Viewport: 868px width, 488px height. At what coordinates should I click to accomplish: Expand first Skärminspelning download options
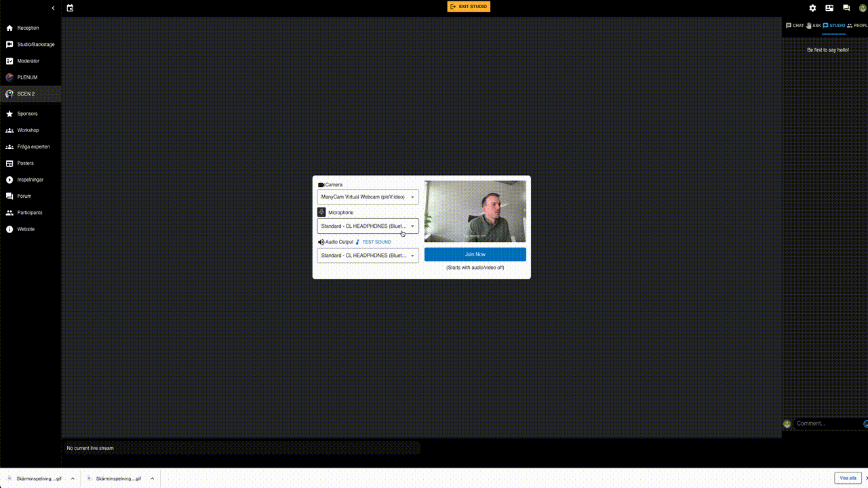(x=73, y=479)
